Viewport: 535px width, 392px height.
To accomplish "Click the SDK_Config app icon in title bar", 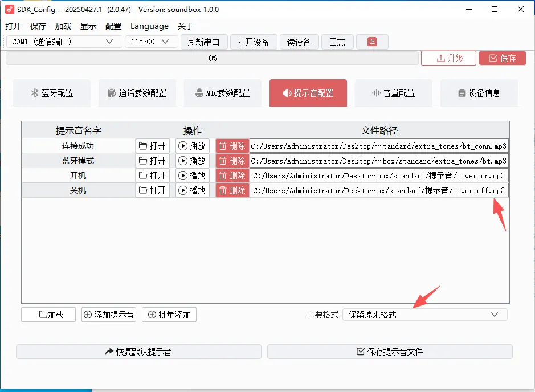I will (10, 9).
